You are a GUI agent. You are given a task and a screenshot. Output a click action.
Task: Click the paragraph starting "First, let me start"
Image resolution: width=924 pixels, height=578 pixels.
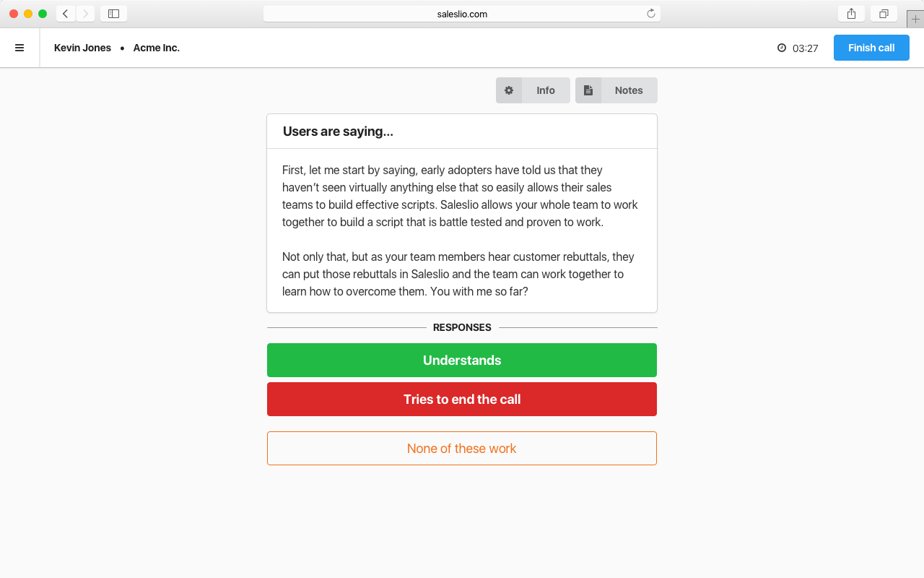[461, 196]
